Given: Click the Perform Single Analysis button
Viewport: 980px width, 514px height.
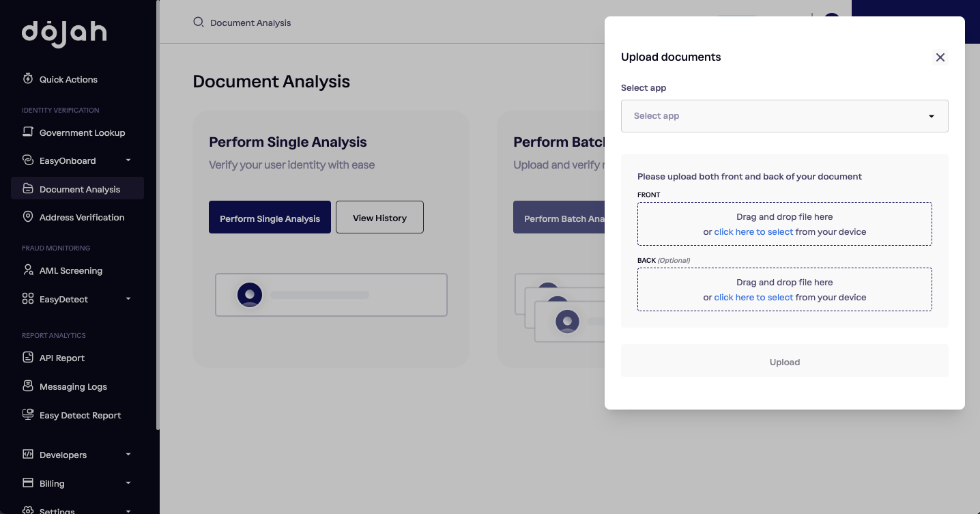Looking at the screenshot, I should [x=270, y=217].
